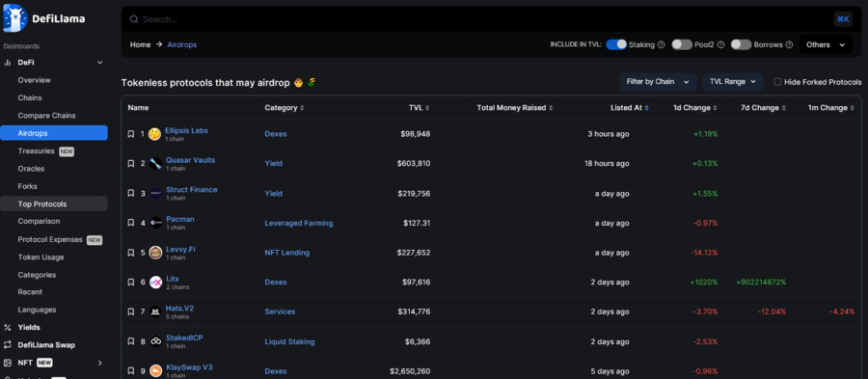This screenshot has height=379, width=868.
Task: Bookmark the Struct Finance row
Action: pos(131,193)
